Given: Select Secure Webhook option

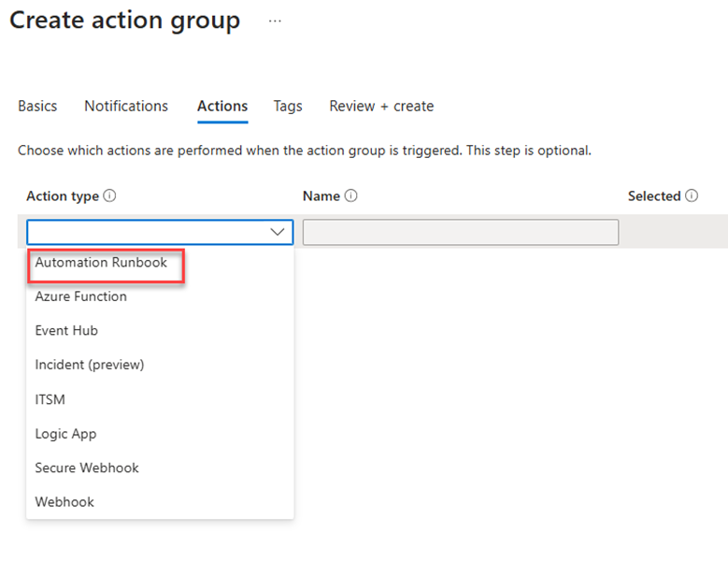Looking at the screenshot, I should coord(87,468).
